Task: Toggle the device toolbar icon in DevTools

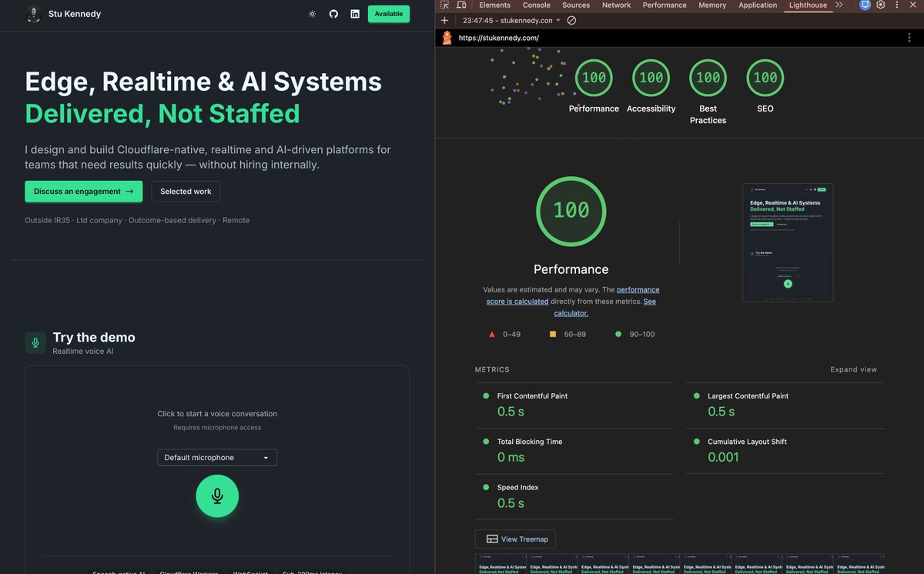Action: [461, 5]
